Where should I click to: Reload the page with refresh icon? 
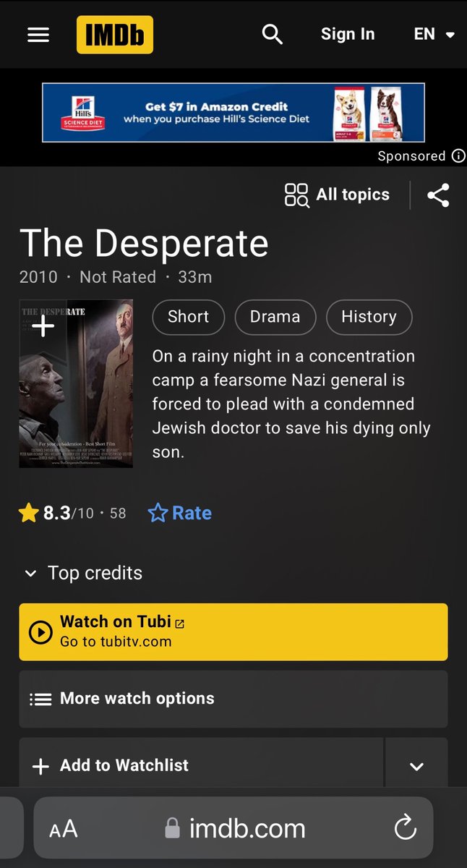[406, 827]
